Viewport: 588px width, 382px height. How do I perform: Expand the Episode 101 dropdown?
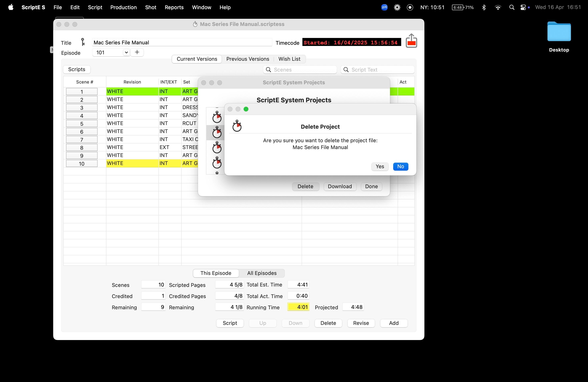(x=126, y=52)
